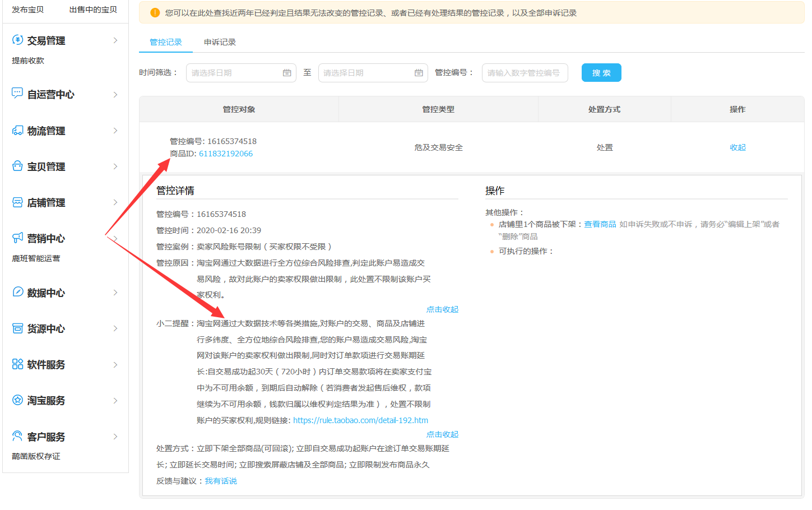Open product ID 611832192066 link
This screenshot has height=510, width=812.
pos(226,154)
